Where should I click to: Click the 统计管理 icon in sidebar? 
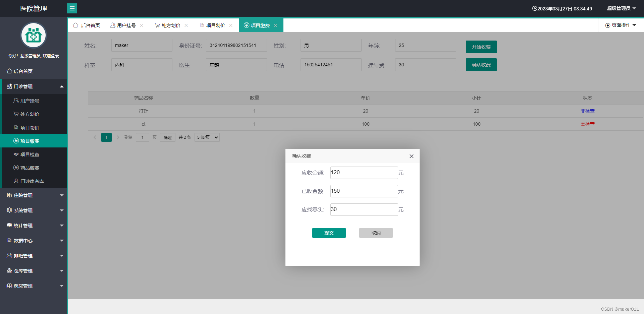click(x=9, y=225)
